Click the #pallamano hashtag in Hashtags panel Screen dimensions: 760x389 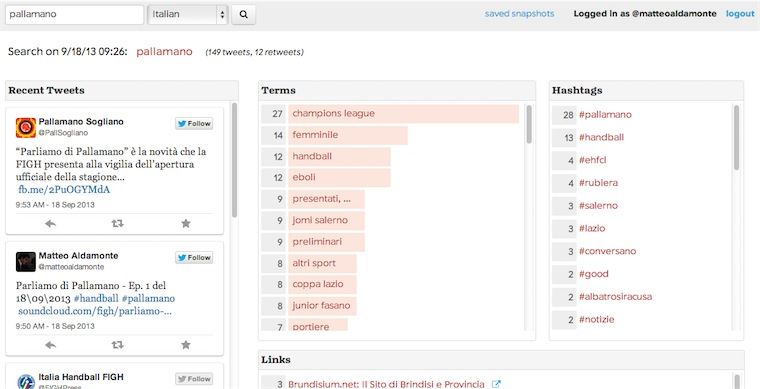[x=605, y=115]
